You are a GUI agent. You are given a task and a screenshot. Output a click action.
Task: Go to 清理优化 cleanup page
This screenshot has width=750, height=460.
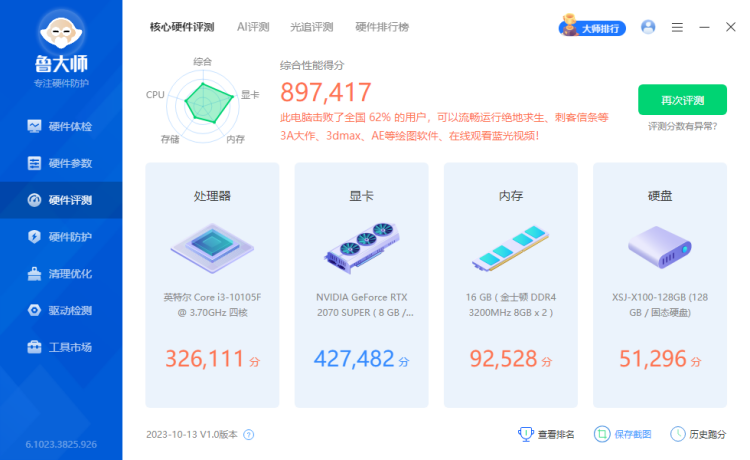coord(61,274)
